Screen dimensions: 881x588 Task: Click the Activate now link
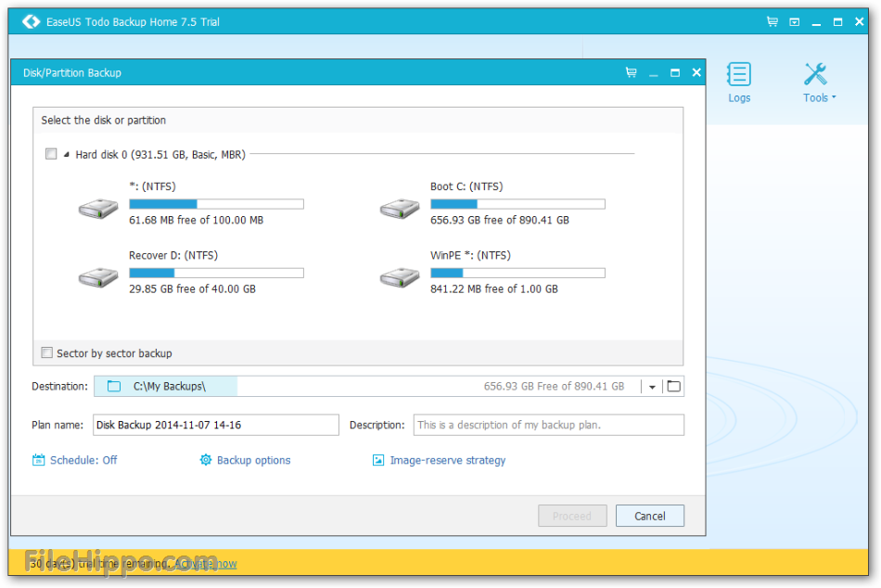[x=205, y=563]
